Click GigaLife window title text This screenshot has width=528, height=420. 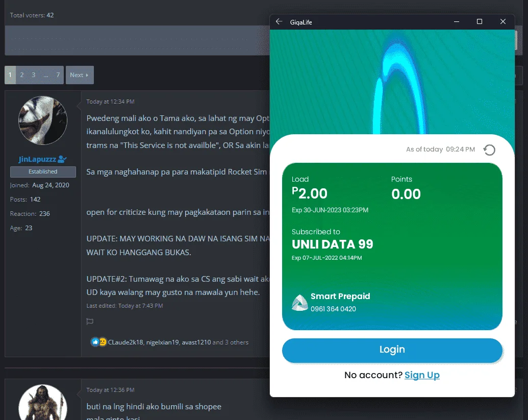301,22
